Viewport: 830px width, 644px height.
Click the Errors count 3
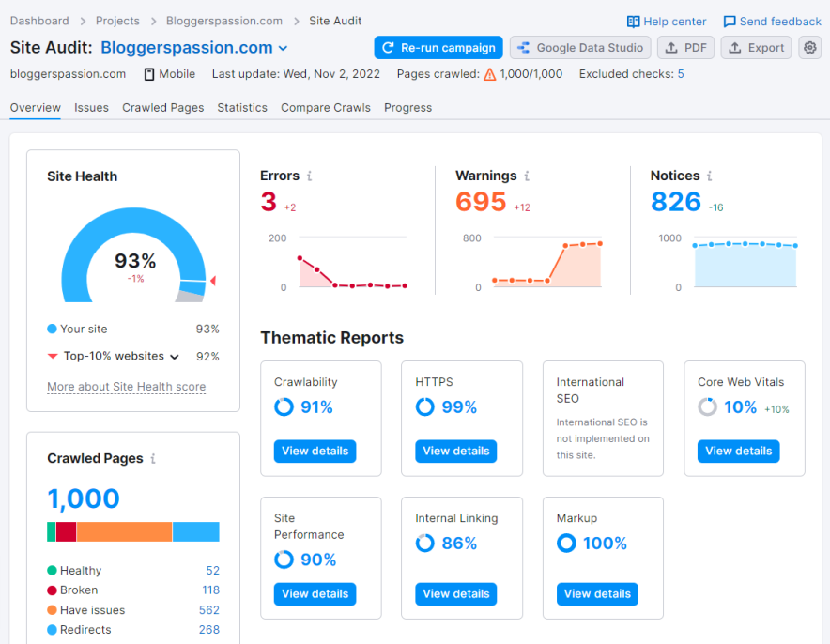pyautogui.click(x=269, y=202)
